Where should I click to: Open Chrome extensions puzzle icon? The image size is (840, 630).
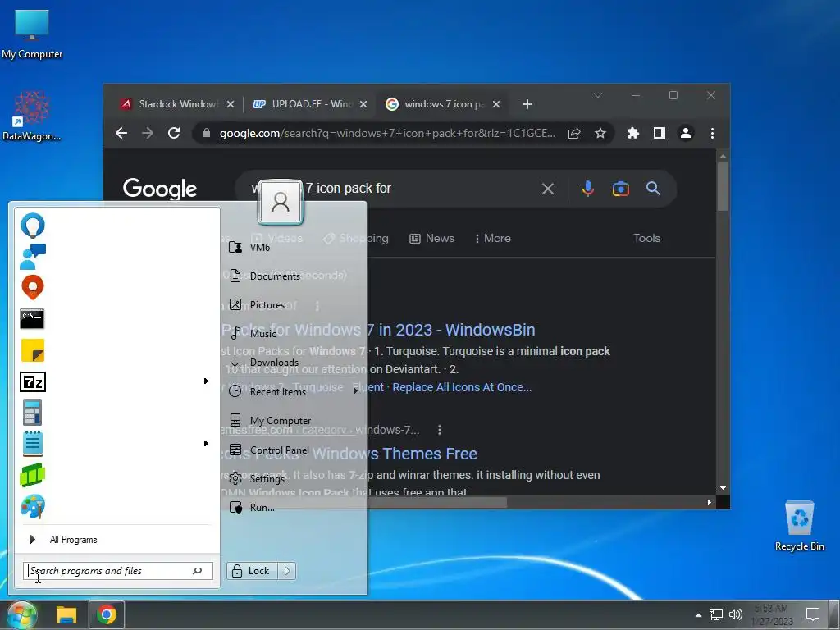632,133
